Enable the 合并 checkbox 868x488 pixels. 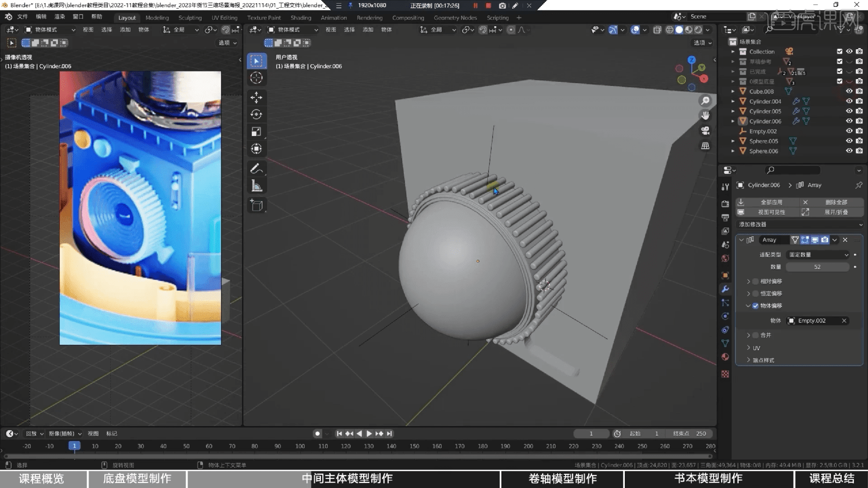click(755, 335)
